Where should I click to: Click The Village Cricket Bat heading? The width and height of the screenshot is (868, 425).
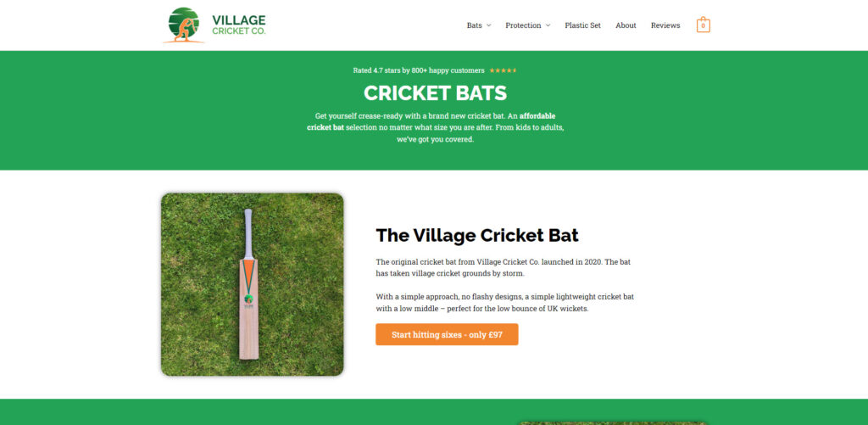pyautogui.click(x=477, y=235)
